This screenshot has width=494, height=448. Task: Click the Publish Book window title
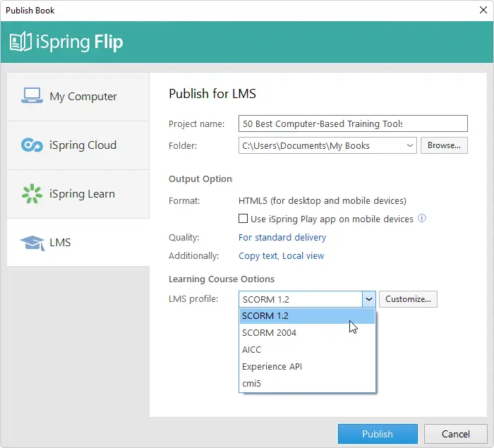tap(30, 11)
